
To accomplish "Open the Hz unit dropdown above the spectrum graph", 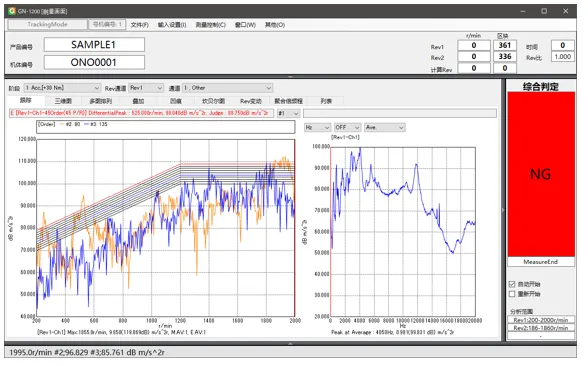I will [x=317, y=128].
